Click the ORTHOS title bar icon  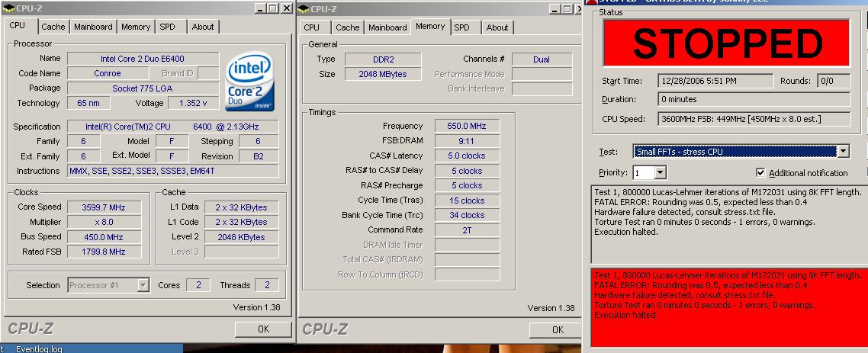coord(590,2)
